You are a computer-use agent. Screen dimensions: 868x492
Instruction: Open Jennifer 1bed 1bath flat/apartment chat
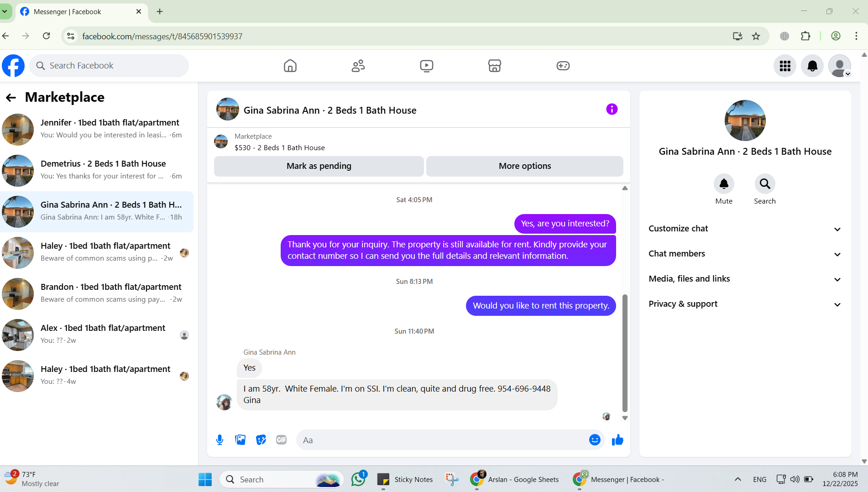(97, 129)
